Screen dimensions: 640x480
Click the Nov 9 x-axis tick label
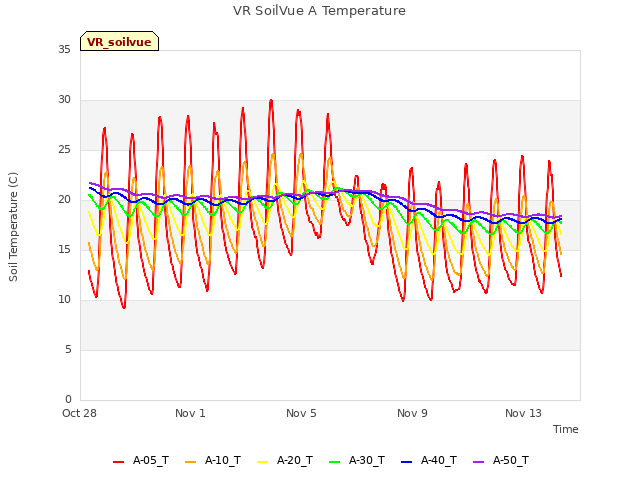412,413
